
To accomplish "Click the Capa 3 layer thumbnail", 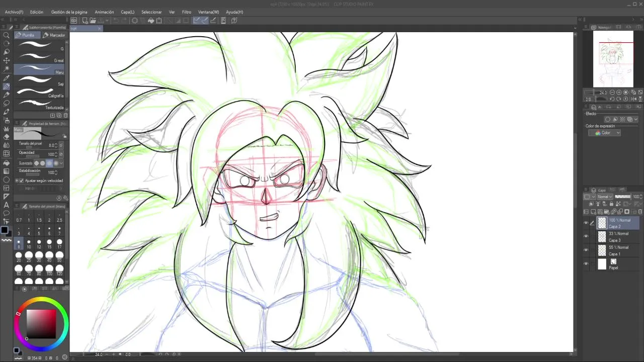I will point(602,237).
